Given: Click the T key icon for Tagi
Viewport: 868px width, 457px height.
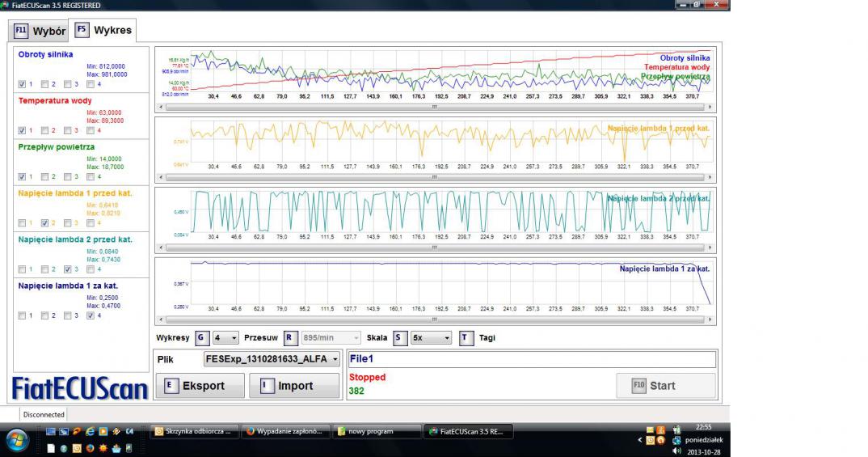Looking at the screenshot, I should click(x=466, y=338).
